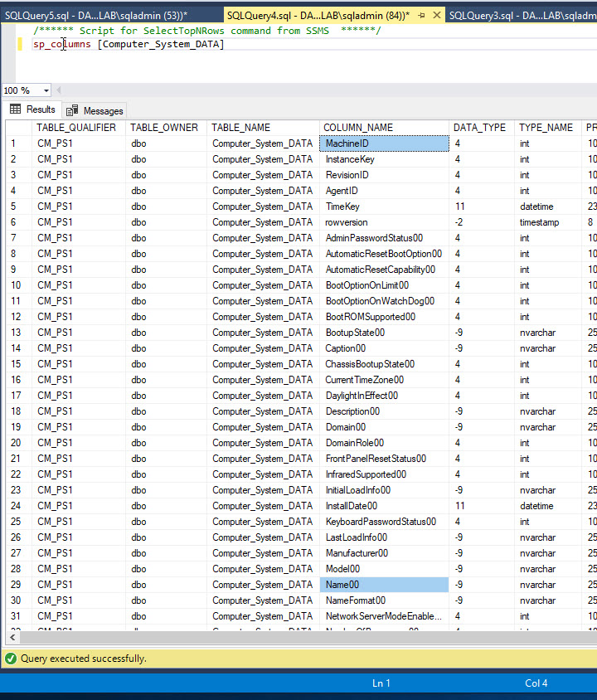Click the COLUMN_NAME column header
597x700 pixels.
[x=358, y=128]
